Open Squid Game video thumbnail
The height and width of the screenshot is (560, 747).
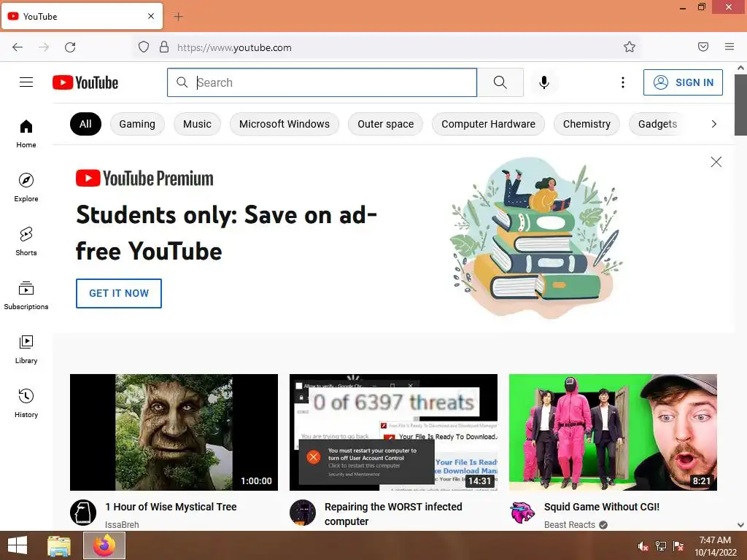coord(613,432)
